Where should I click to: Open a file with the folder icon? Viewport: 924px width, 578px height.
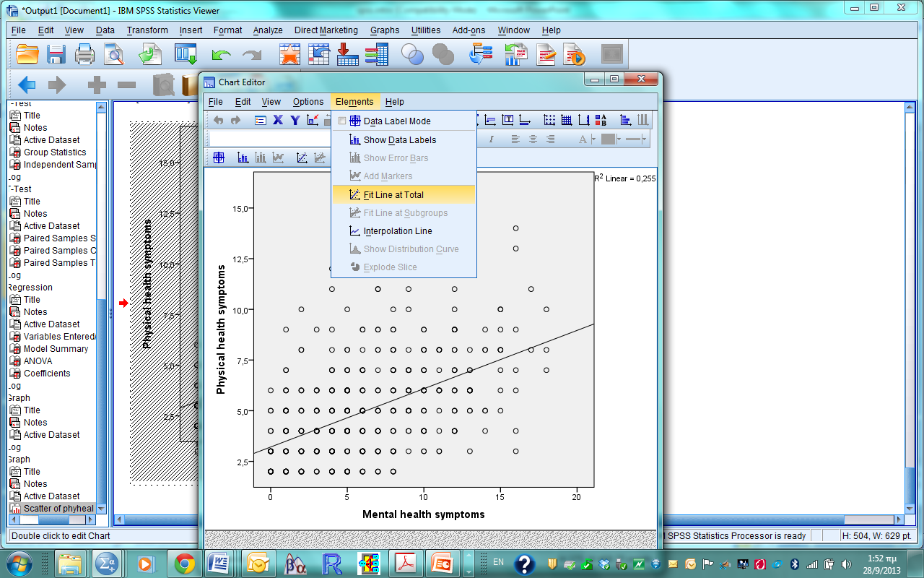pos(27,55)
